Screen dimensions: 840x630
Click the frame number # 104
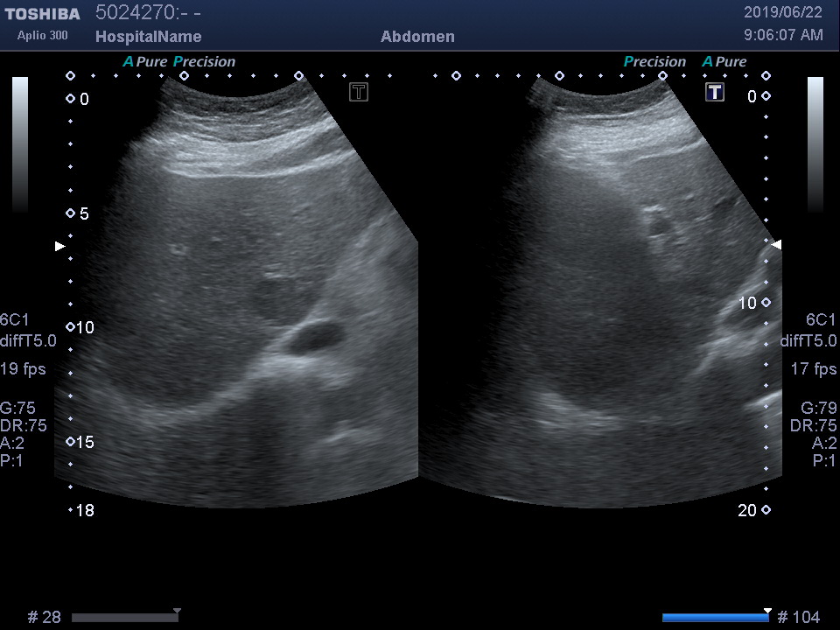pyautogui.click(x=799, y=618)
